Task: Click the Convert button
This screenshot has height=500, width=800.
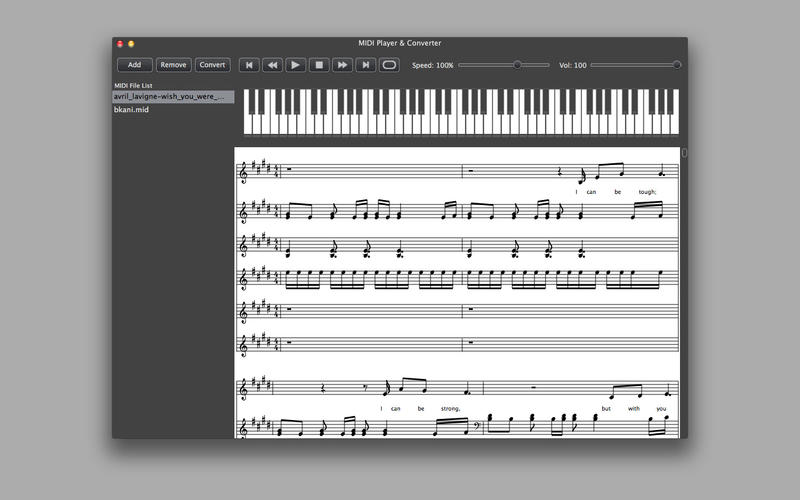Action: click(x=212, y=65)
